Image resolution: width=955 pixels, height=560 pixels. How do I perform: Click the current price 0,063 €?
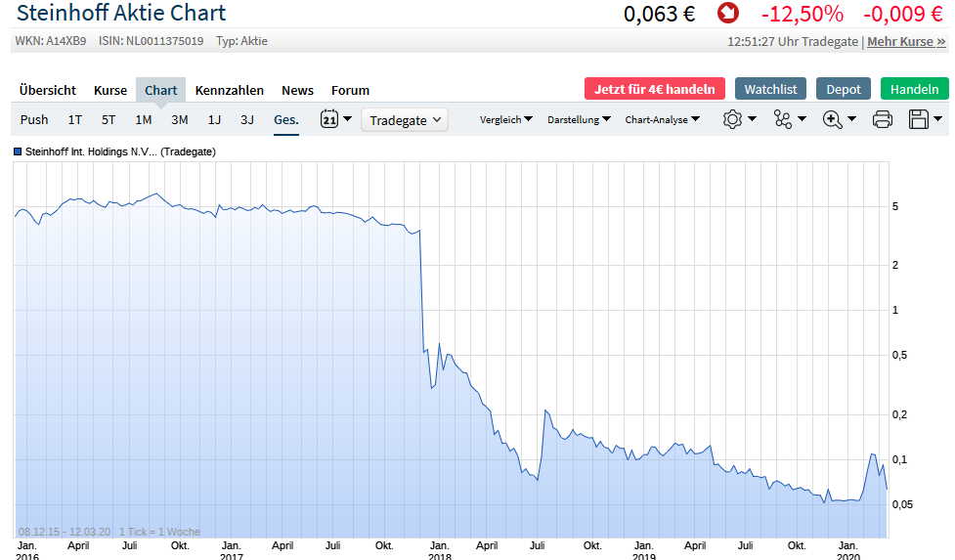click(659, 14)
